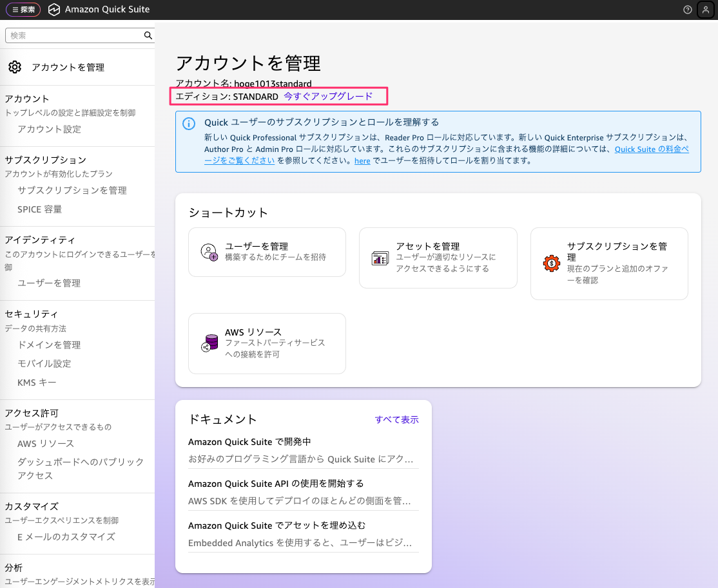Click the search magnifier icon
718x588 pixels.
click(x=148, y=36)
